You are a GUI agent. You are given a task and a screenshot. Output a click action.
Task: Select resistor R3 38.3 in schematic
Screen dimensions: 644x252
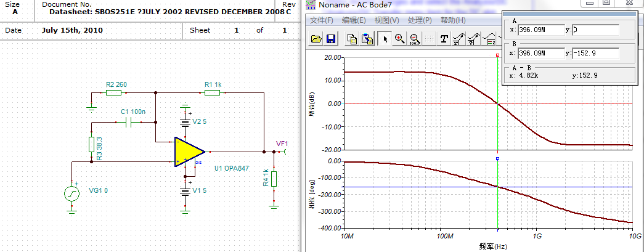point(92,144)
